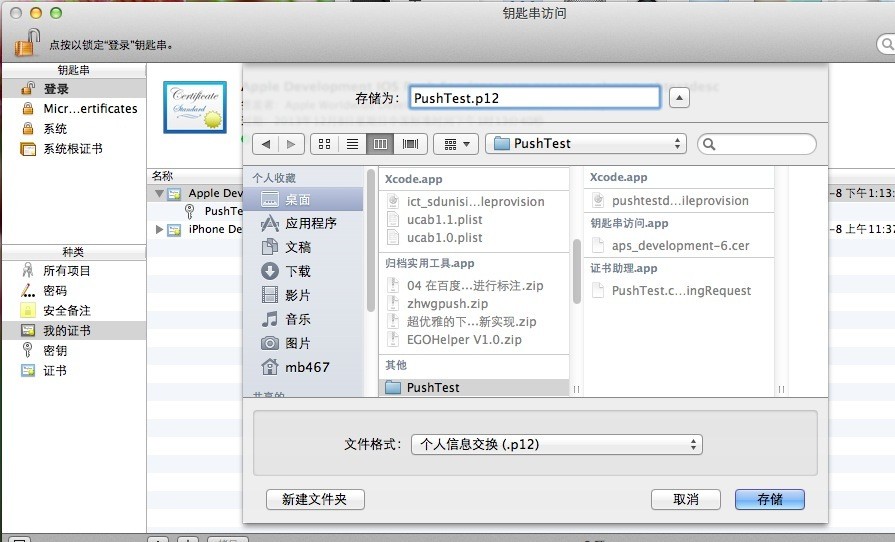Select the 密钥 category
The width and height of the screenshot is (895, 542).
point(74,350)
